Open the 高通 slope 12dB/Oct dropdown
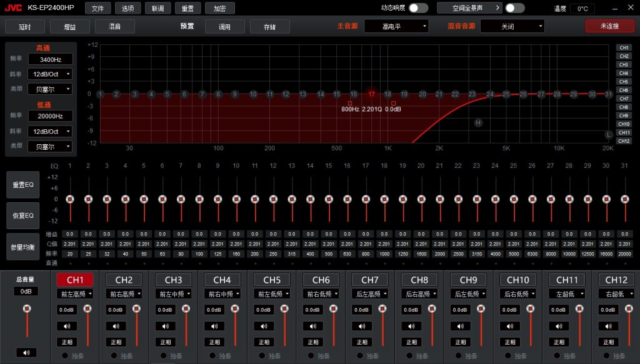640x364 pixels. (50, 74)
